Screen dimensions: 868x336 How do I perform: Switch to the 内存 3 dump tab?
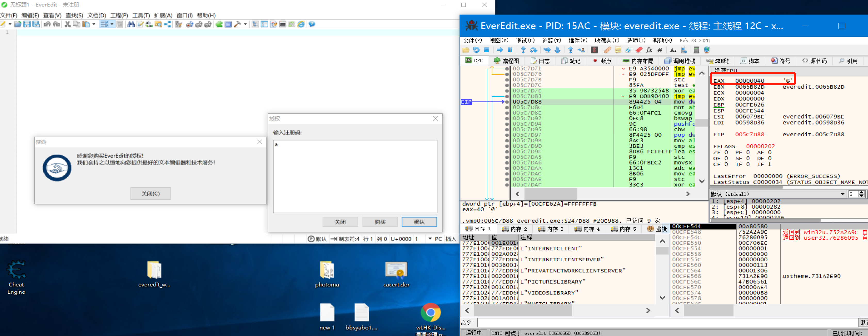pos(550,229)
